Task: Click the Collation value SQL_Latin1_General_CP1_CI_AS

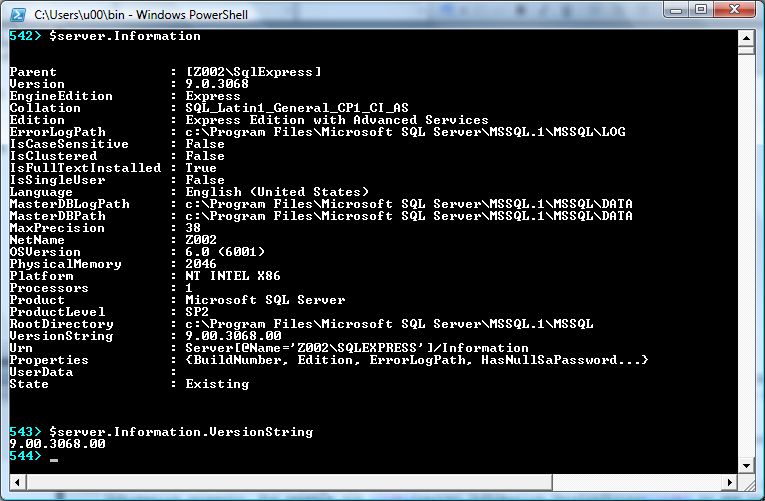Action: 297,108
